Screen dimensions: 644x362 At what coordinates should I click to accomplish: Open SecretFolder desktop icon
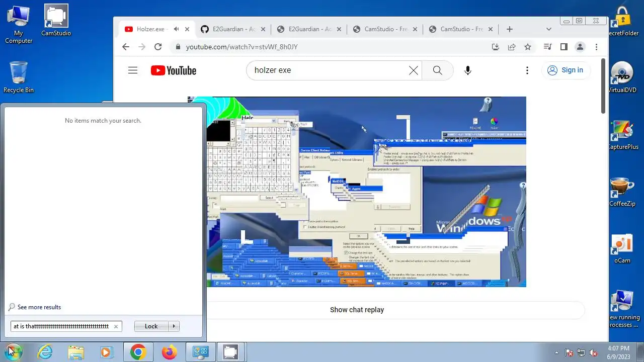623,21
